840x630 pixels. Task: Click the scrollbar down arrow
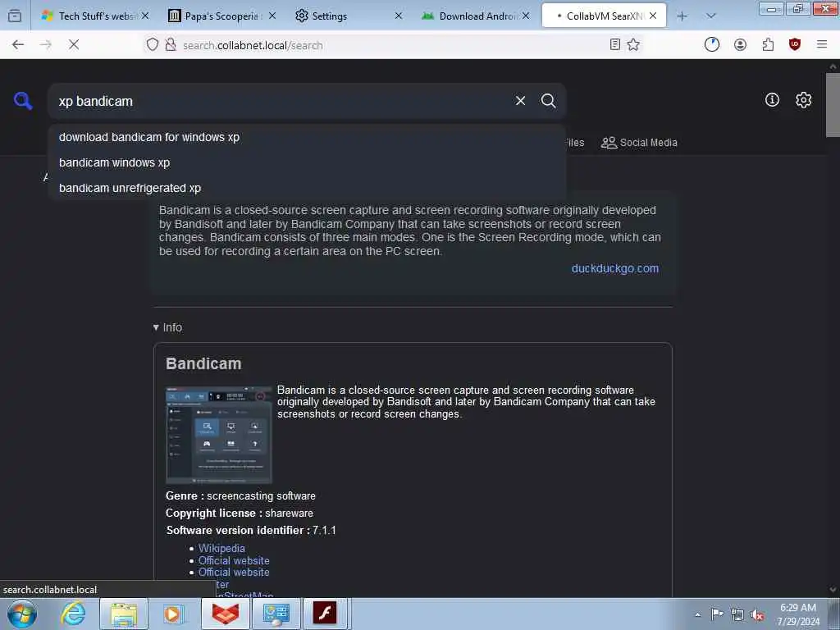(x=833, y=589)
